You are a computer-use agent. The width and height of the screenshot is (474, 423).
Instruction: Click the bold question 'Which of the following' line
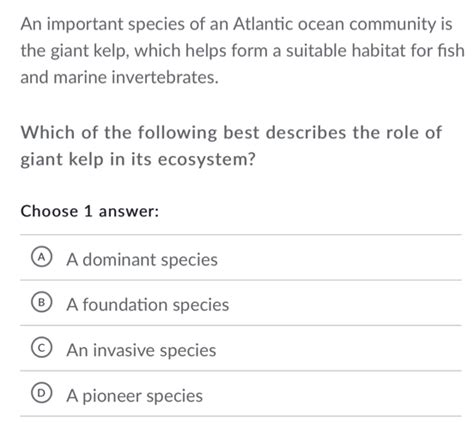point(231,133)
